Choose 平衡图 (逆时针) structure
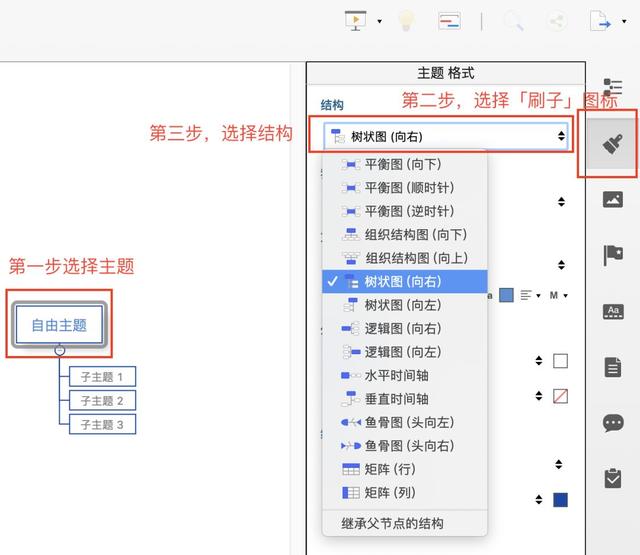This screenshot has width=640, height=555. [405, 211]
